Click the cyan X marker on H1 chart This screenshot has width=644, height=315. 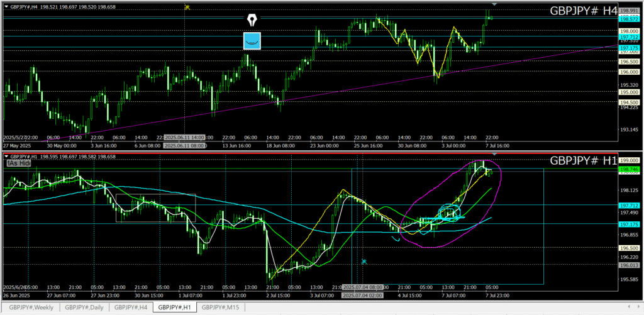pyautogui.click(x=364, y=261)
